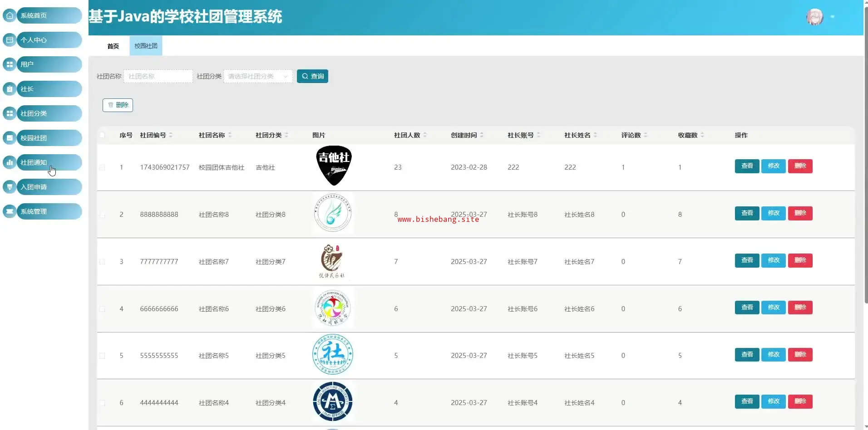Click the 查询 search button
Screen dimensions: 868x430
312,76
